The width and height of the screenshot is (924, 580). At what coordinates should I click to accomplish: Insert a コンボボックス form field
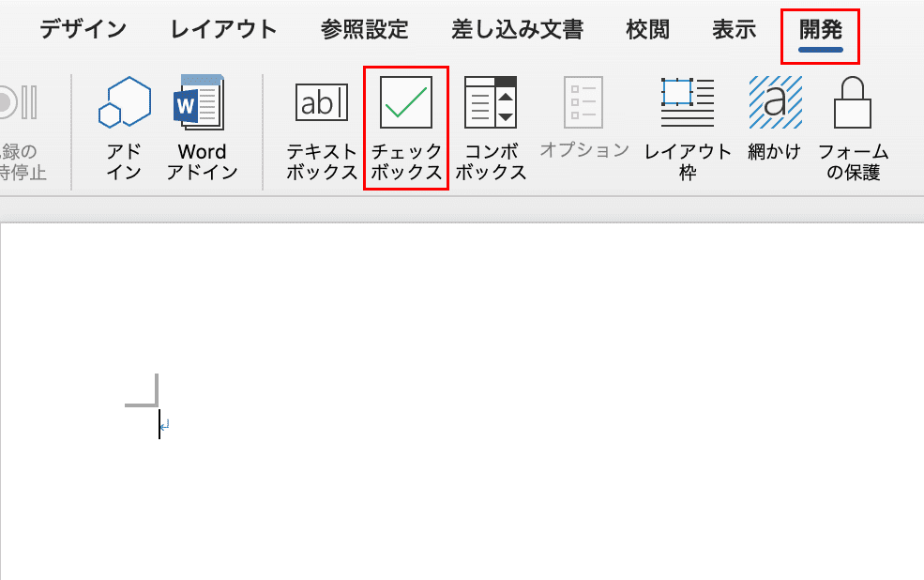pos(491,102)
